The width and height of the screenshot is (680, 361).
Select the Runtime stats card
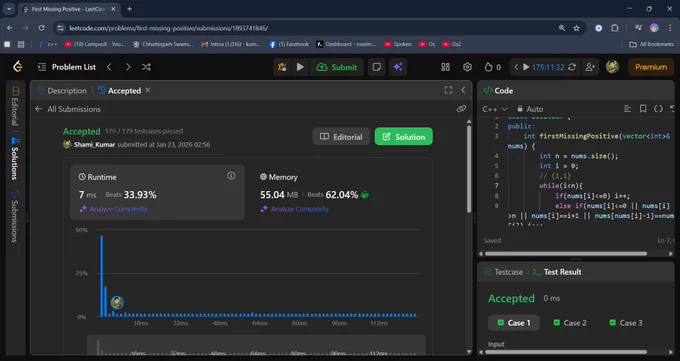point(157,192)
